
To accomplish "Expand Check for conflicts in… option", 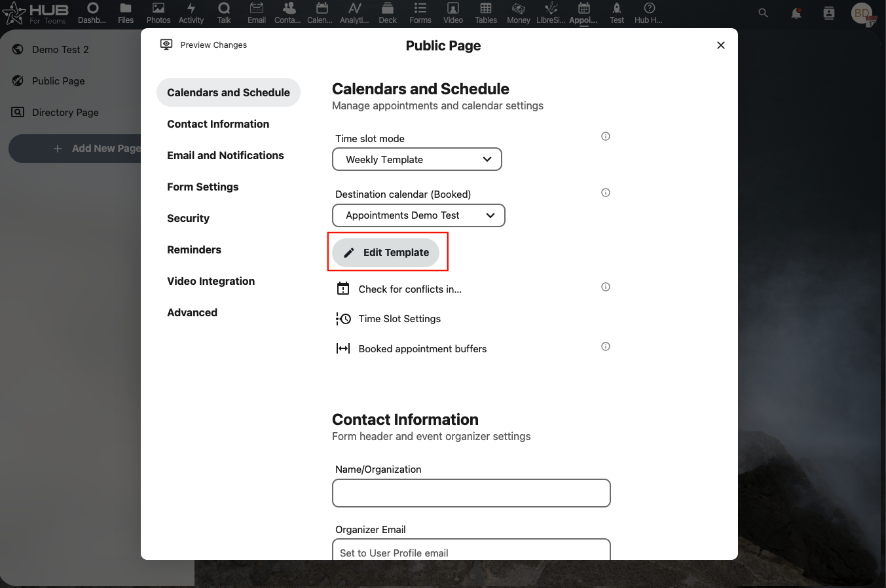I will [399, 289].
